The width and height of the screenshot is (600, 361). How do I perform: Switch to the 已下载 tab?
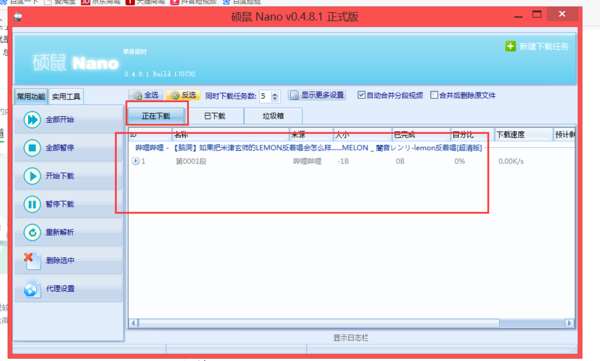point(215,116)
